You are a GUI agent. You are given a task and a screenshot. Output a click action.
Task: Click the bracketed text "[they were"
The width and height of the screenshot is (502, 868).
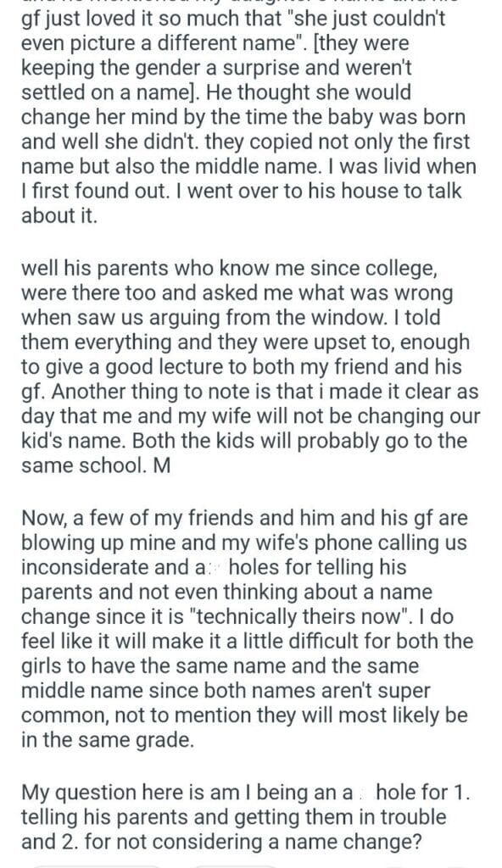click(361, 43)
